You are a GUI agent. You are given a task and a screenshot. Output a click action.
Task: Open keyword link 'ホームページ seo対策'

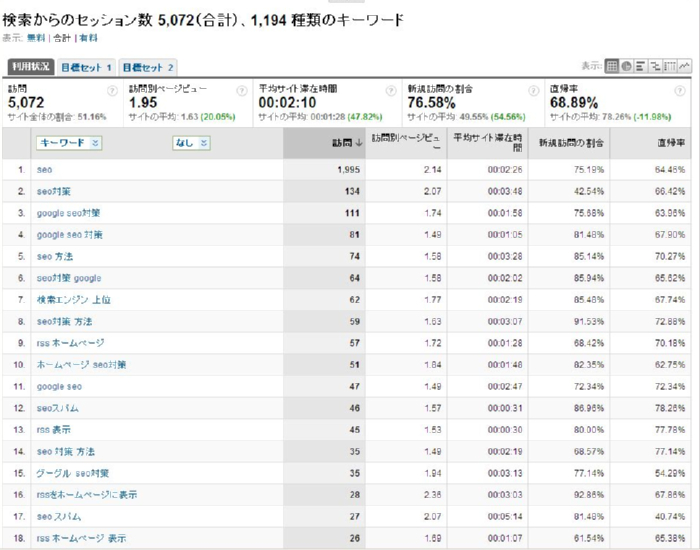(81, 365)
